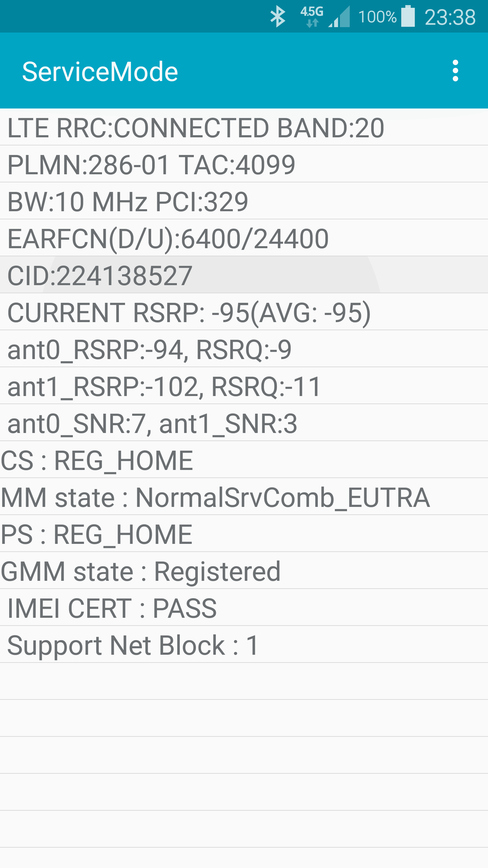Tap the ServiceMode title

click(100, 72)
